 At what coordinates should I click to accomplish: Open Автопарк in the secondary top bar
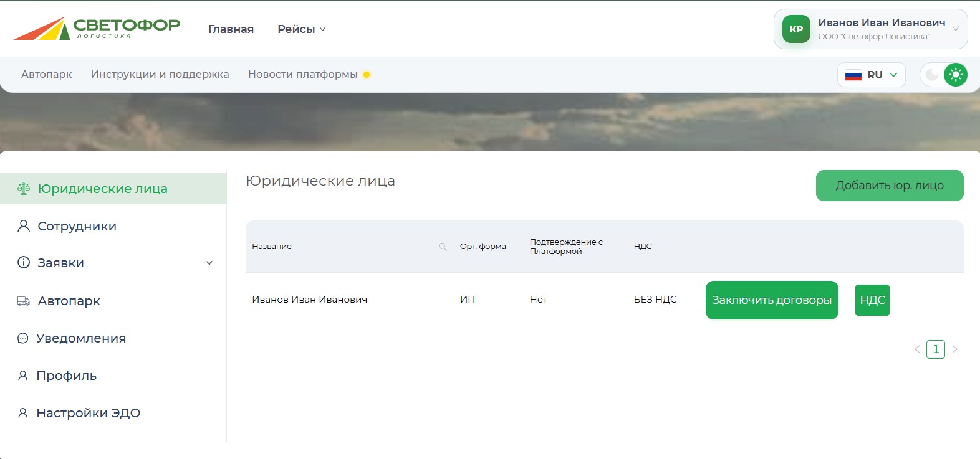[47, 75]
